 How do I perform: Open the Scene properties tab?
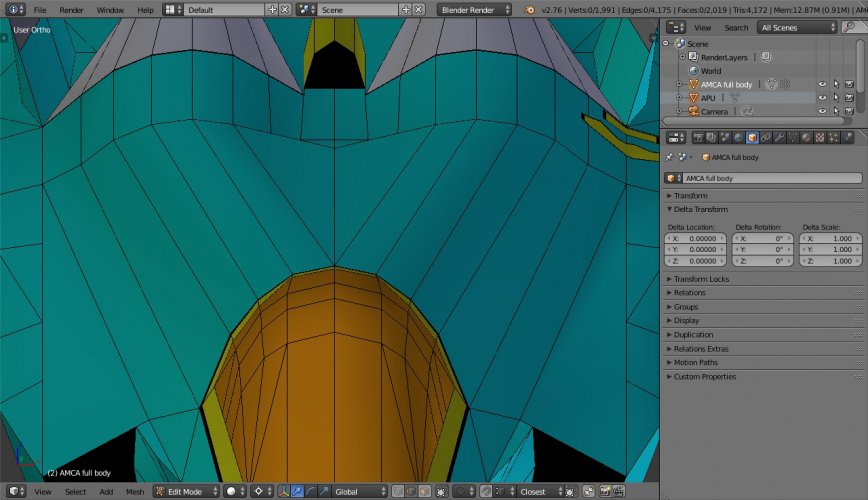[725, 137]
